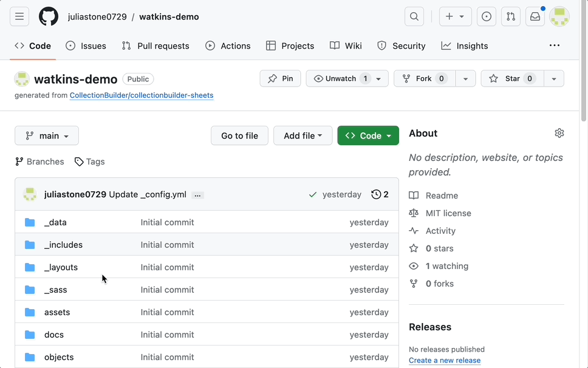The height and width of the screenshot is (368, 588).
Task: Open pull requests icon in header
Action: 511,17
